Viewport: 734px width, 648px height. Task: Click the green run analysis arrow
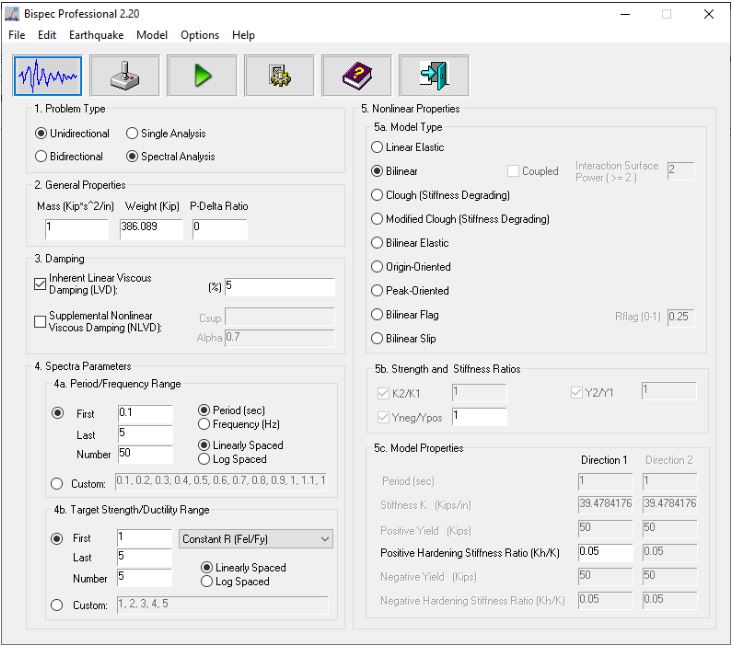[x=198, y=74]
